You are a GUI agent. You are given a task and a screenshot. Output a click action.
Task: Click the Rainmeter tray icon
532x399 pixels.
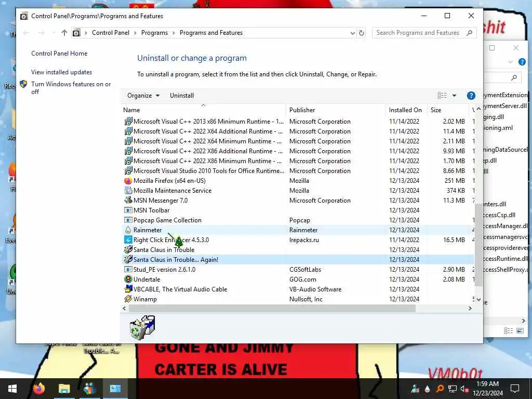point(427,389)
